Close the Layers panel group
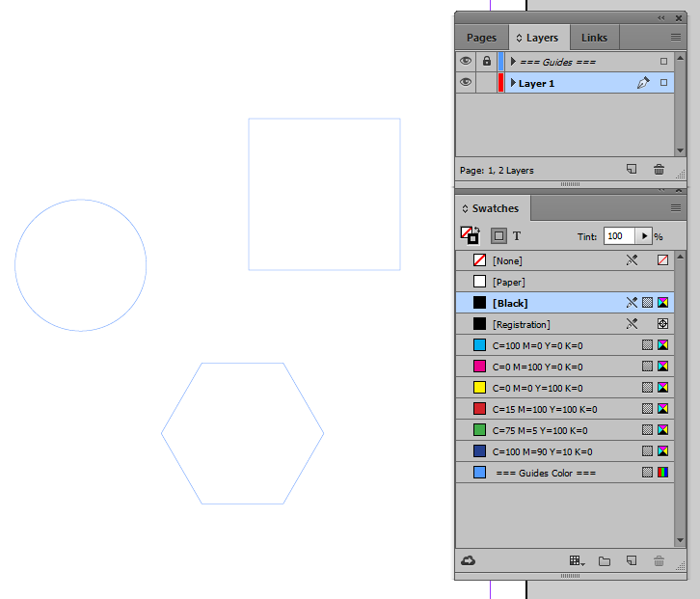Image resolution: width=700 pixels, height=599 pixels. [x=679, y=18]
